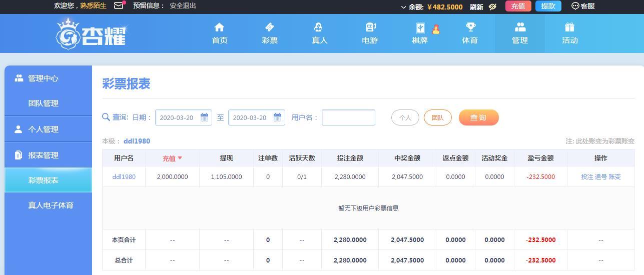644x275 pixels.
Task: Open the 棋牌 card games tab
Action: point(420,33)
